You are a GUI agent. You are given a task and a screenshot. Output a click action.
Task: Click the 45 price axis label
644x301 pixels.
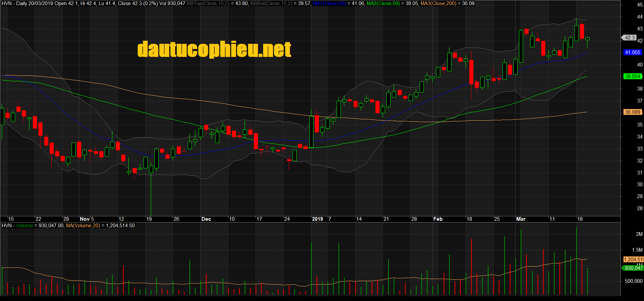click(640, 5)
